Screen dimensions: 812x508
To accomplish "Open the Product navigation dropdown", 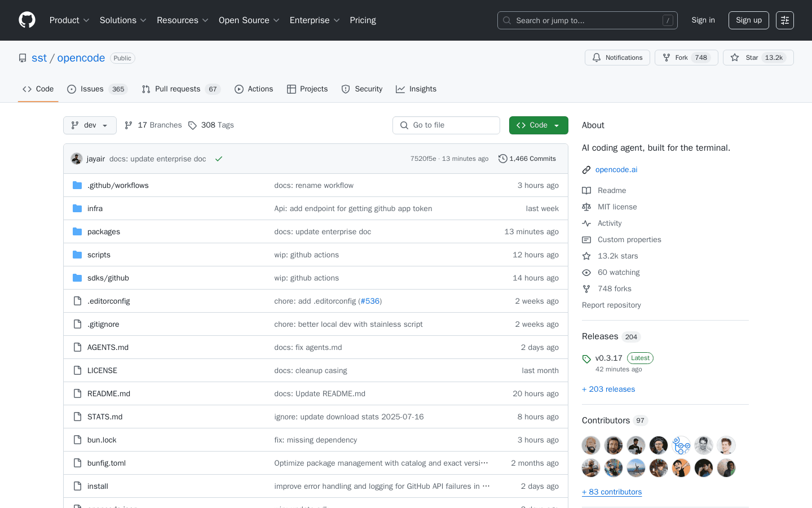I will click(69, 20).
